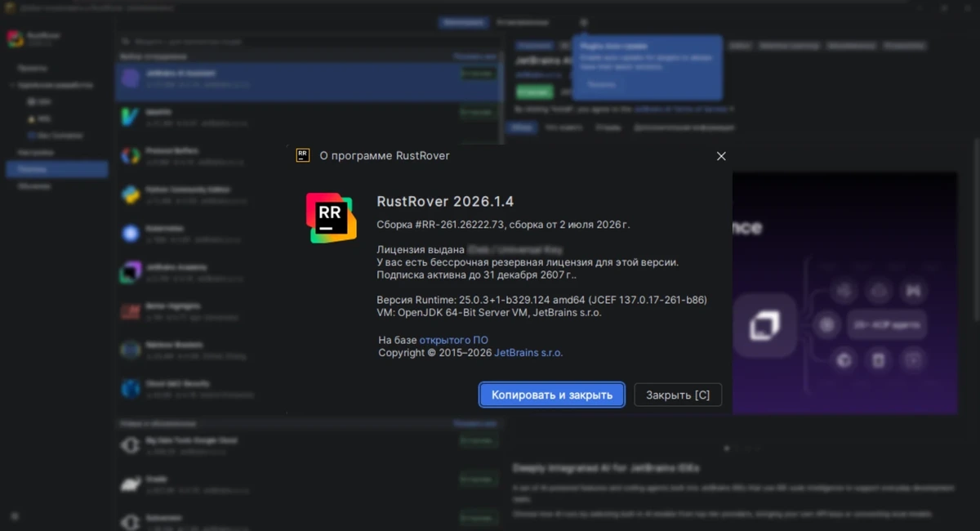
Task: Focus the plugin search field in the background window
Action: [x=310, y=41]
